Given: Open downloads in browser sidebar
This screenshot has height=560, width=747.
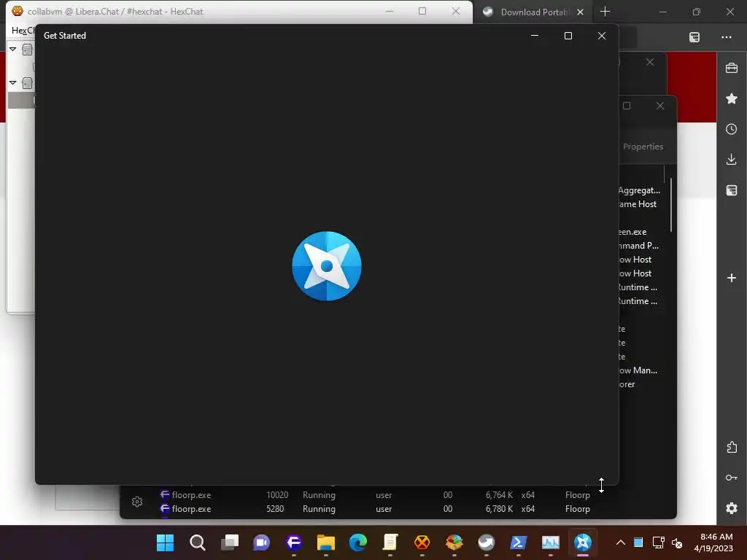Looking at the screenshot, I should pos(731,160).
